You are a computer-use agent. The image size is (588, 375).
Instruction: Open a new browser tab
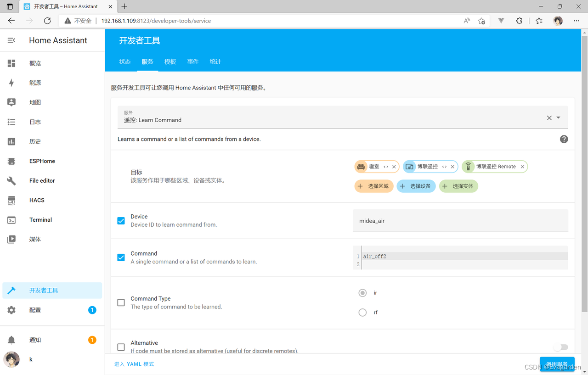pos(124,6)
